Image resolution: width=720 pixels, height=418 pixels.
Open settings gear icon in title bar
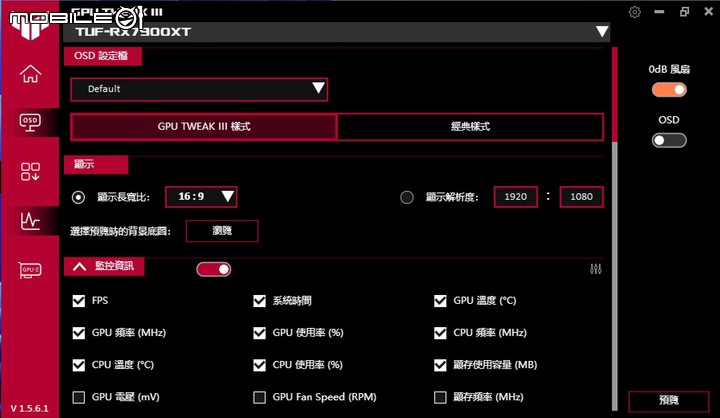click(635, 12)
